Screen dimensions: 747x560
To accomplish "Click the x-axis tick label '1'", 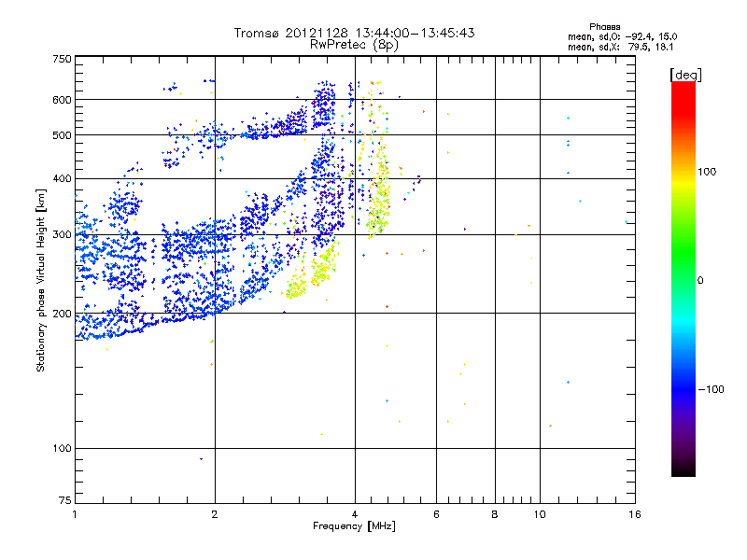I will [x=75, y=514].
